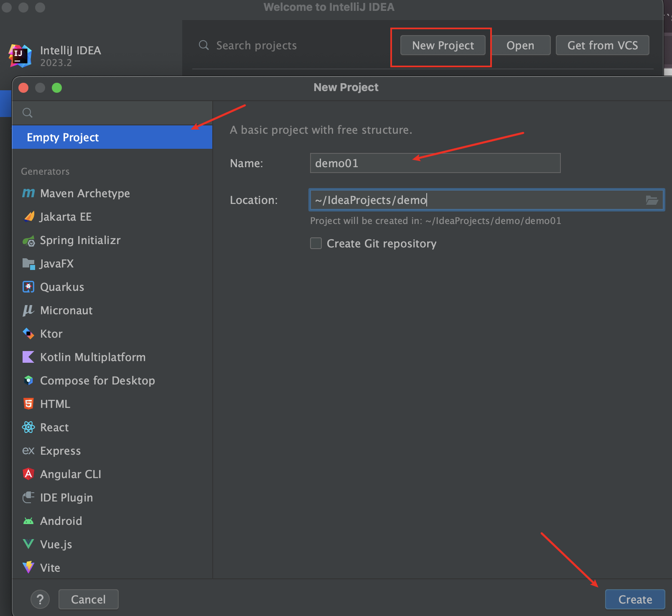Select the Kotlin Multiplatform icon
Screen dimensions: 672x616
click(x=28, y=357)
